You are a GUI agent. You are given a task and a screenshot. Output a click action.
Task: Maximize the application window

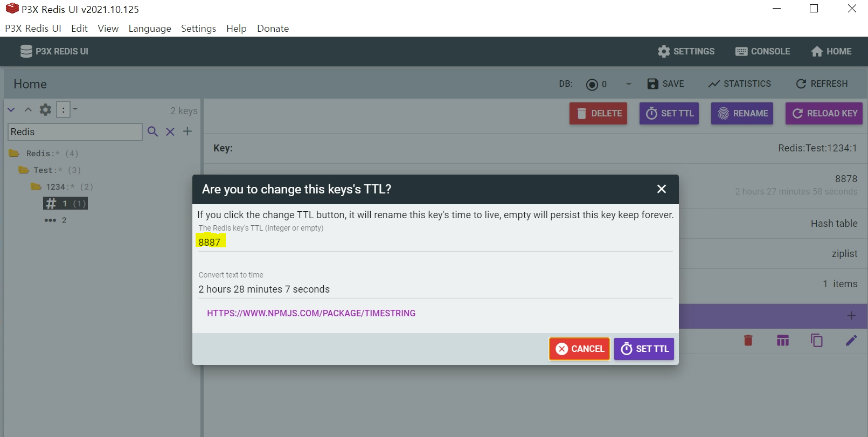pyautogui.click(x=814, y=9)
